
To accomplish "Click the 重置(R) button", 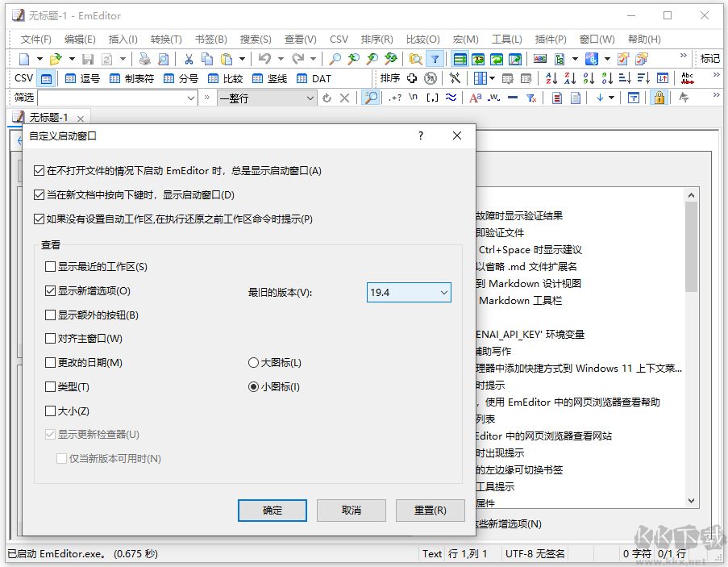I will pyautogui.click(x=430, y=511).
